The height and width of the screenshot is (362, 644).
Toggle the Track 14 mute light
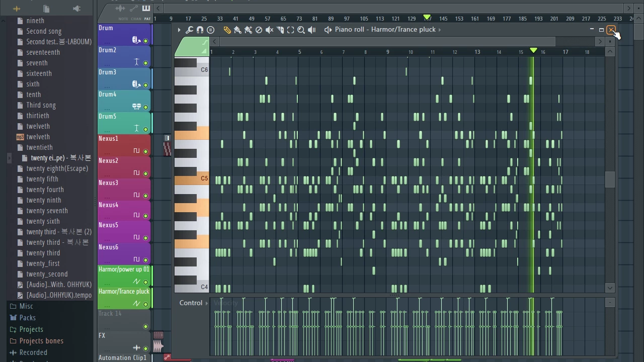coord(146,326)
